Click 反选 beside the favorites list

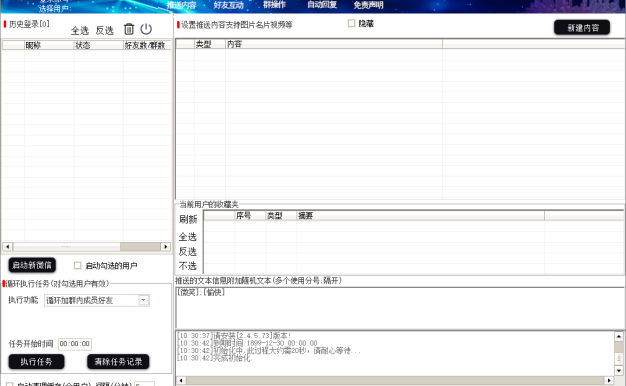pyautogui.click(x=188, y=252)
